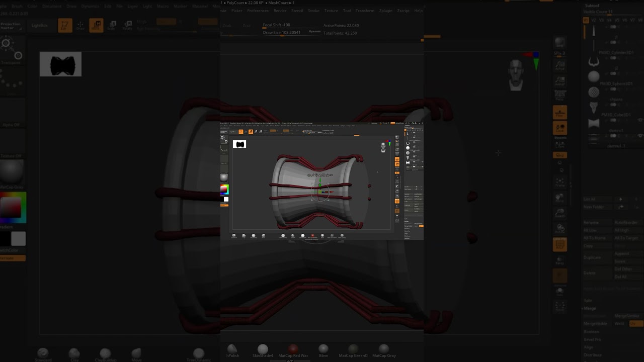
Task: Click the BPR render button on right shelf
Action: point(559,43)
